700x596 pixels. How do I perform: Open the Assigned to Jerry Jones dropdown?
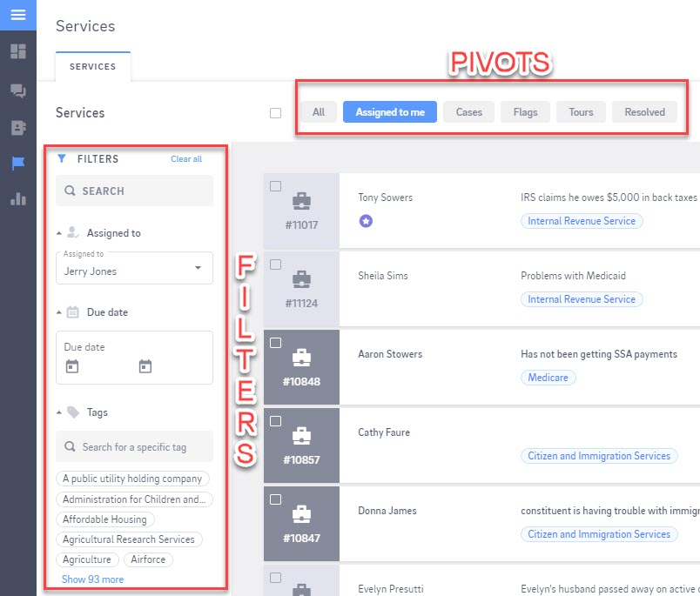[134, 267]
